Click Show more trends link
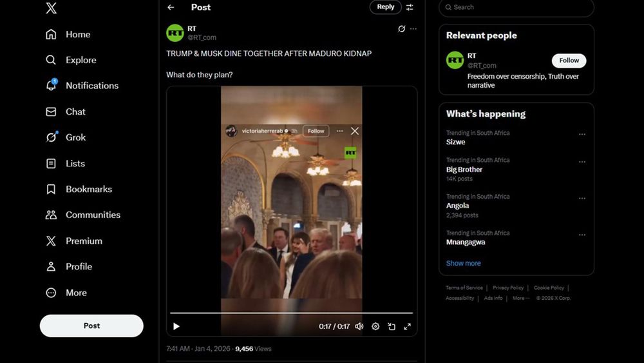This screenshot has width=644, height=363. click(x=463, y=263)
